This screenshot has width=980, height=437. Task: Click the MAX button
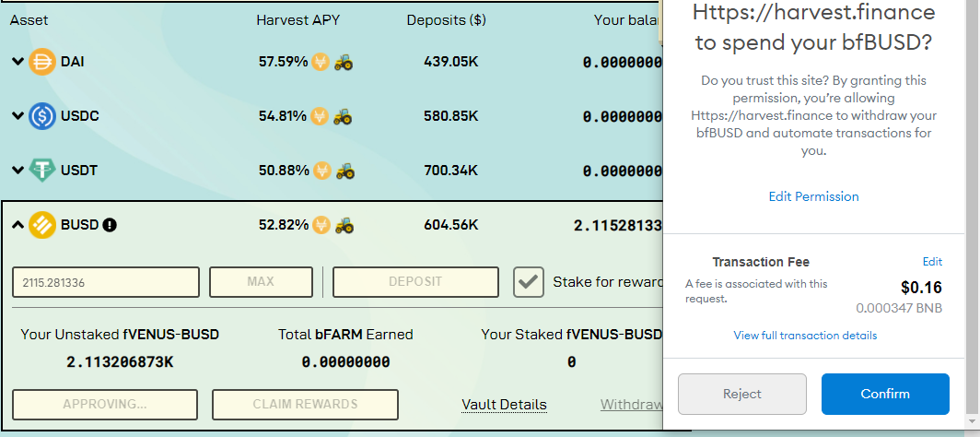coord(261,282)
